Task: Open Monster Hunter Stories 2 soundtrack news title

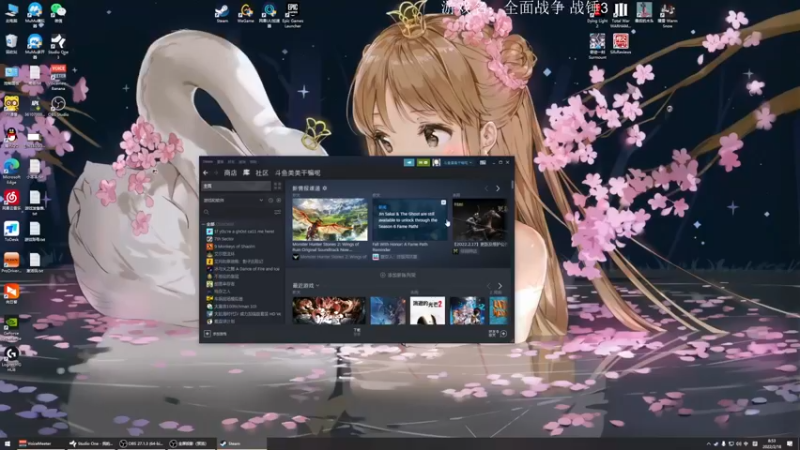Action: 326,247
